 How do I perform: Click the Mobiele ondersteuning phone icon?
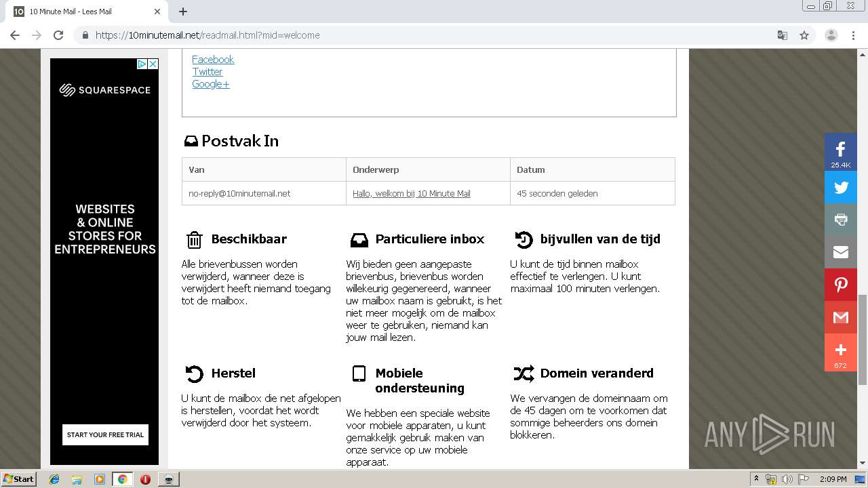(359, 373)
